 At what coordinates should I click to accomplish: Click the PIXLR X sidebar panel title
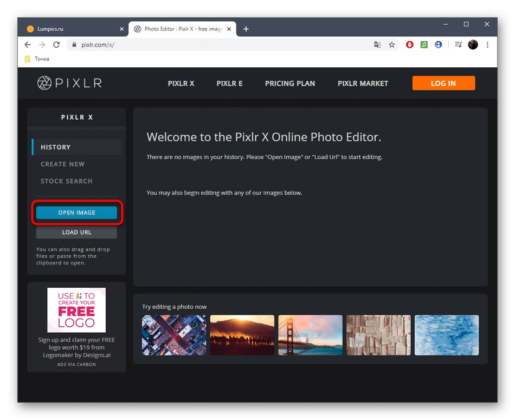click(77, 117)
